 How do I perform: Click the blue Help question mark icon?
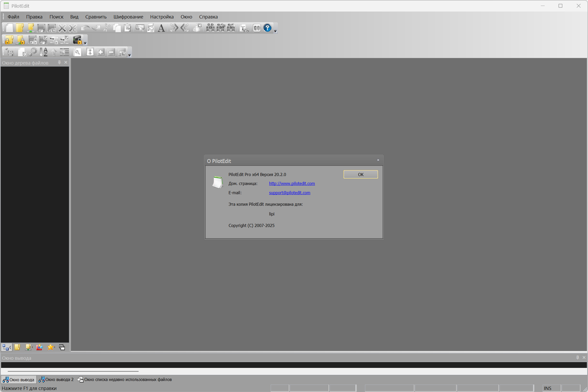pos(267,28)
